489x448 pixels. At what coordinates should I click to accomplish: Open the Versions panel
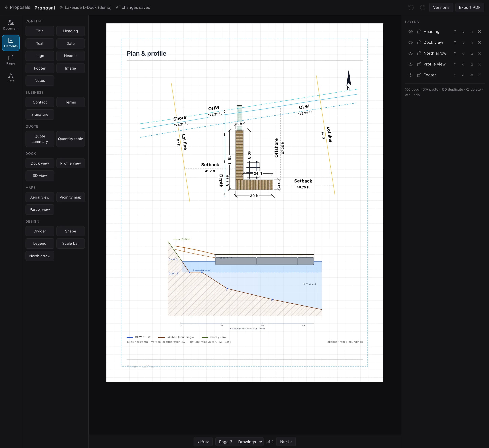tap(441, 7)
